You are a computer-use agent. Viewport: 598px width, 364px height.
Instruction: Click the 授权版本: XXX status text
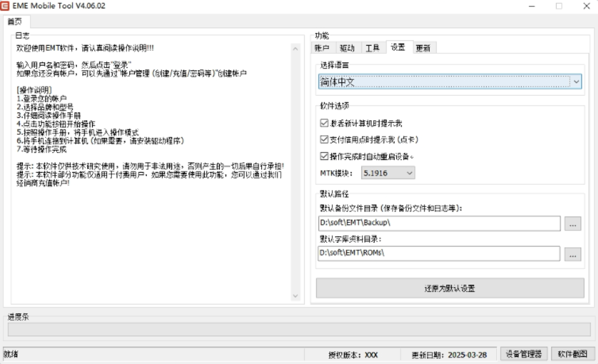(x=353, y=355)
